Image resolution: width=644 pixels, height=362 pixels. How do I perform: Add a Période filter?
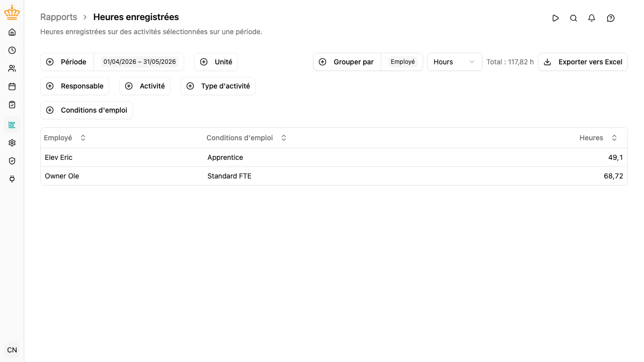67,62
